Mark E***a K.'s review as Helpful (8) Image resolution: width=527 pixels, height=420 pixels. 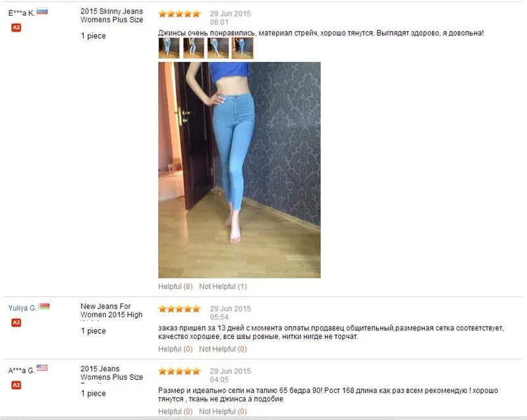tap(175, 286)
